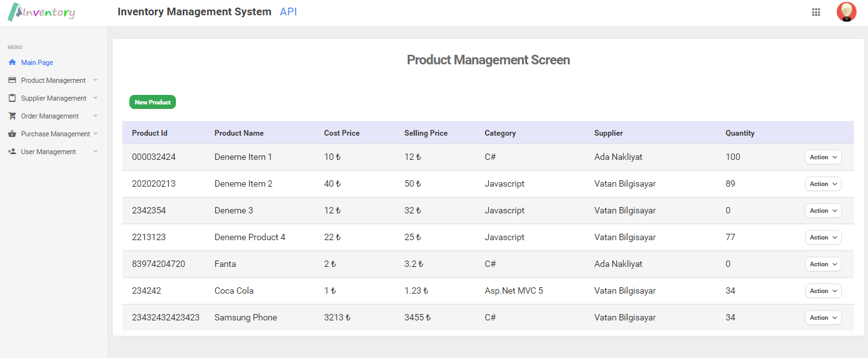Open Action dropdown for Deneme Item 1
Viewport: 868px width, 358px height.
point(823,157)
